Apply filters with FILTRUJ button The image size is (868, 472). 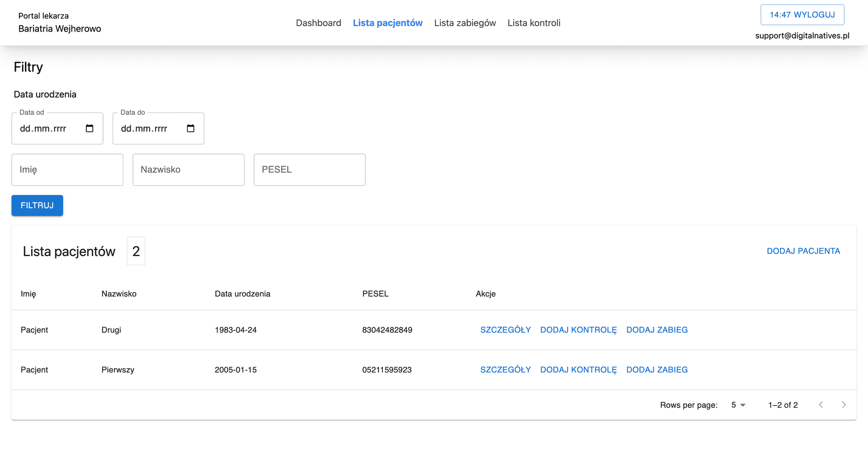click(37, 206)
